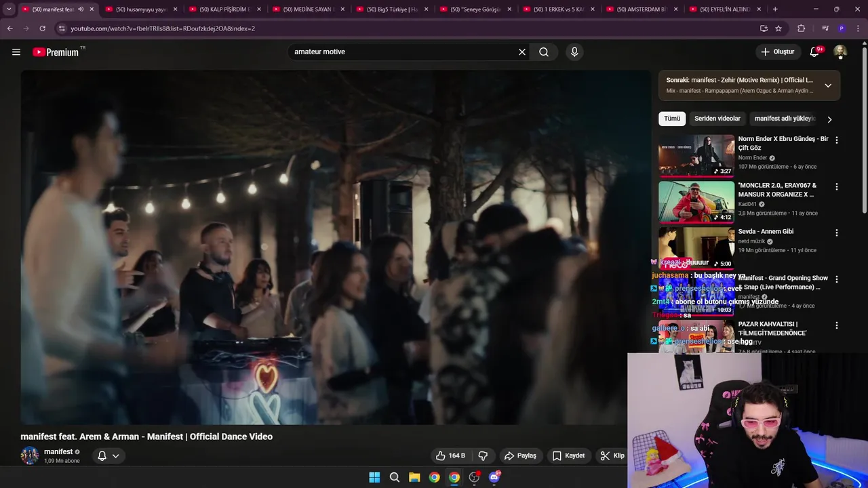This screenshot has height=488, width=868.
Task: Mute audio on the manifest tab
Action: point(81,9)
